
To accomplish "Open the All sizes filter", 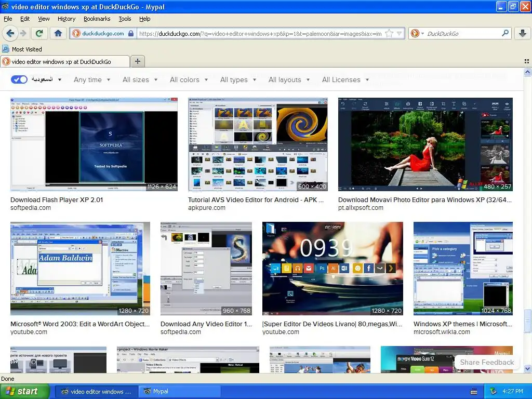I will coord(140,79).
